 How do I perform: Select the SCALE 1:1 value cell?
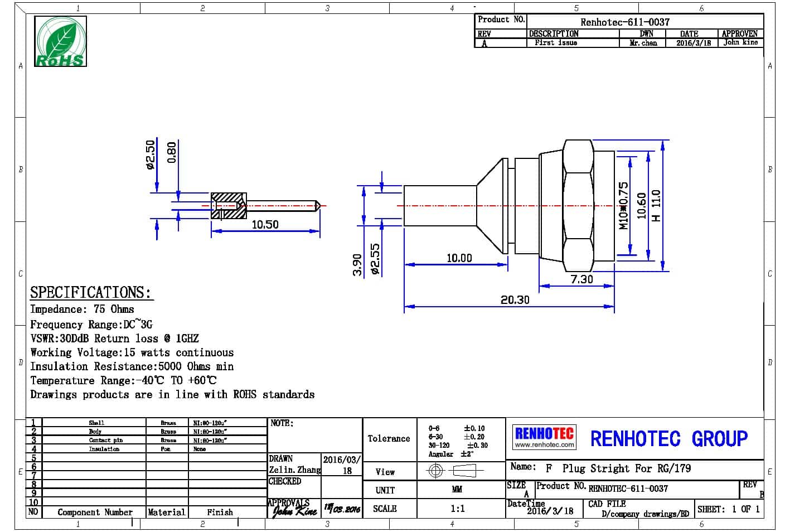pyautogui.click(x=457, y=509)
